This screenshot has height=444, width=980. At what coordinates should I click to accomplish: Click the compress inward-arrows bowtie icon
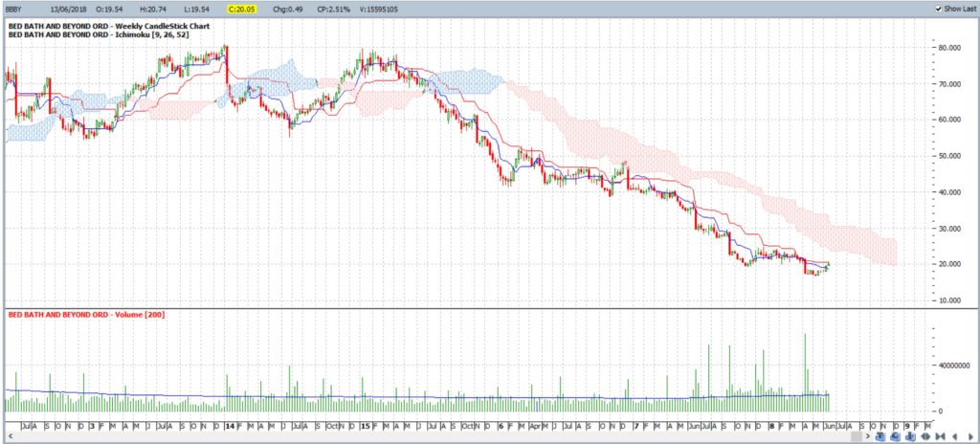pos(940,436)
